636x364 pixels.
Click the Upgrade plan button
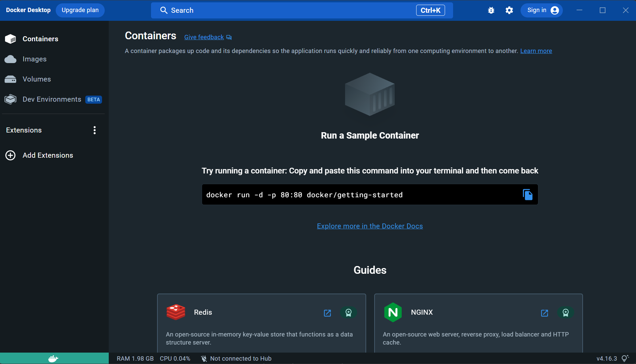pos(80,10)
